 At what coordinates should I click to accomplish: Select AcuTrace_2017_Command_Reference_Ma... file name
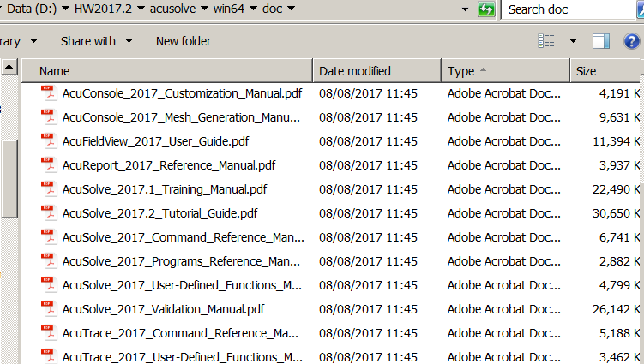(180, 333)
